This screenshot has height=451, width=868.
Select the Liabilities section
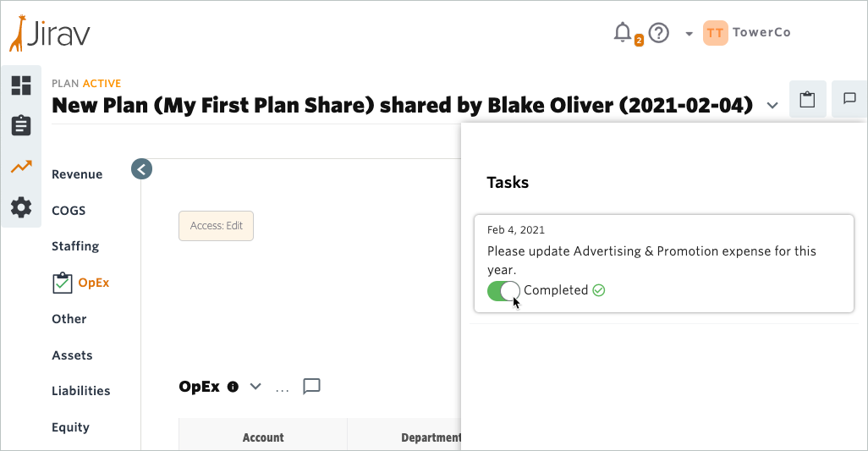pos(81,391)
